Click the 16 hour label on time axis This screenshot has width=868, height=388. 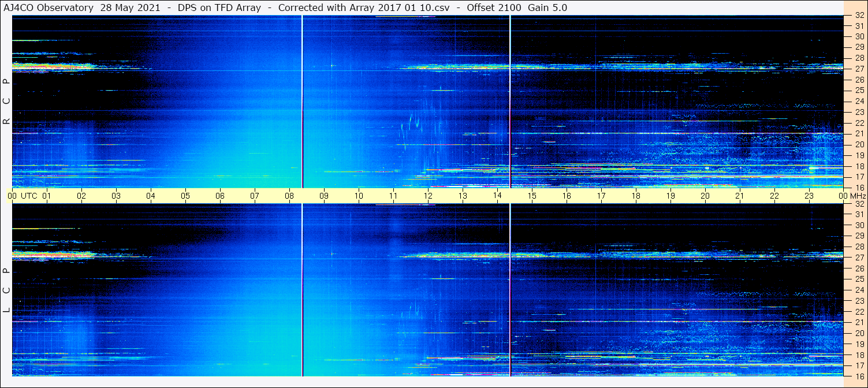tap(567, 196)
